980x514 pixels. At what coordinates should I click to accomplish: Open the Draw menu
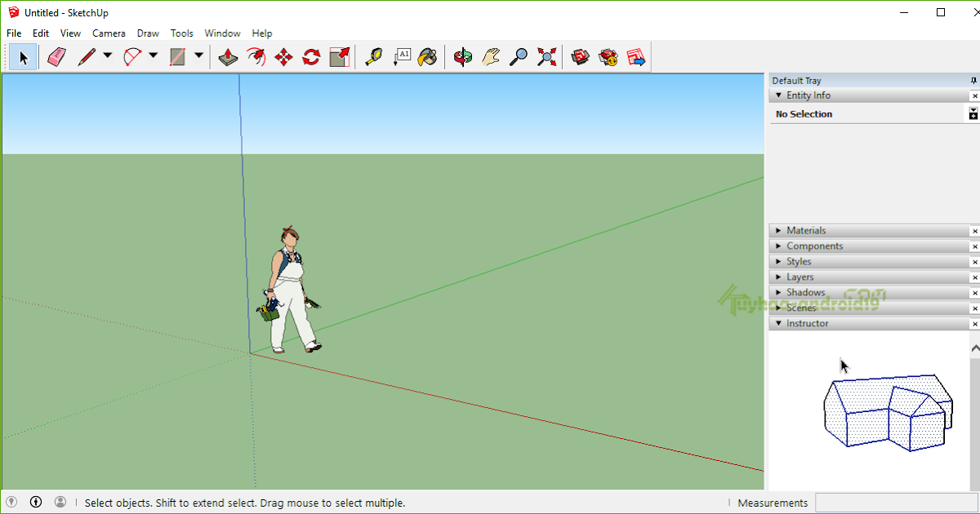[148, 33]
